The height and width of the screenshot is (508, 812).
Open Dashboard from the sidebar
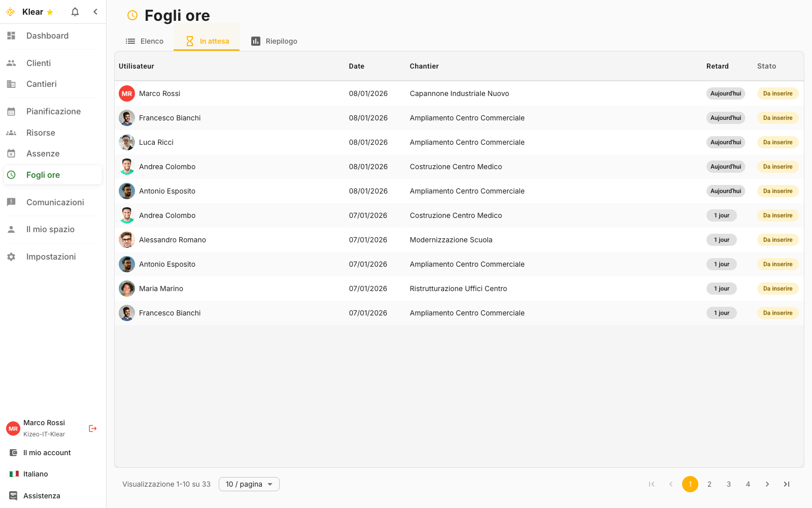[x=47, y=36]
